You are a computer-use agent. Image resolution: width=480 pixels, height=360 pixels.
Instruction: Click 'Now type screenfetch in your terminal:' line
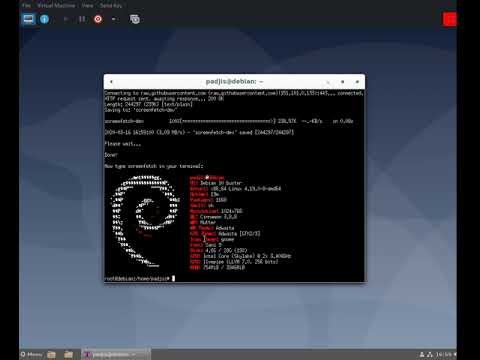click(154, 166)
